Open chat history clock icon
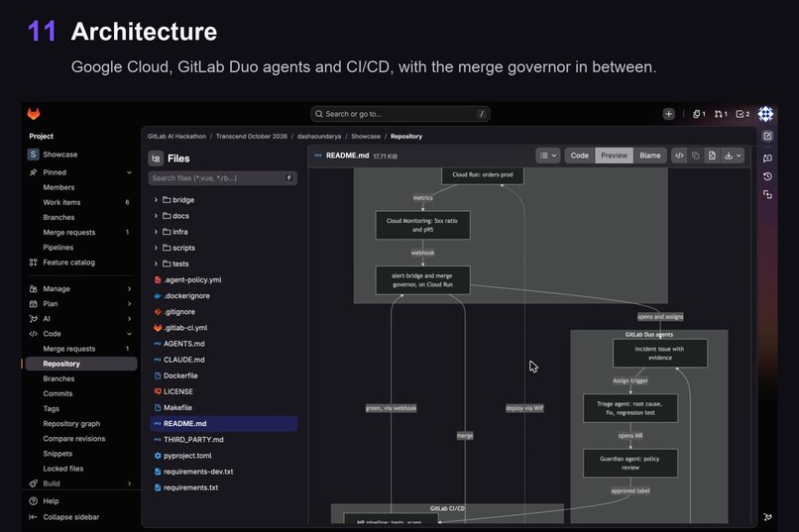 767,176
